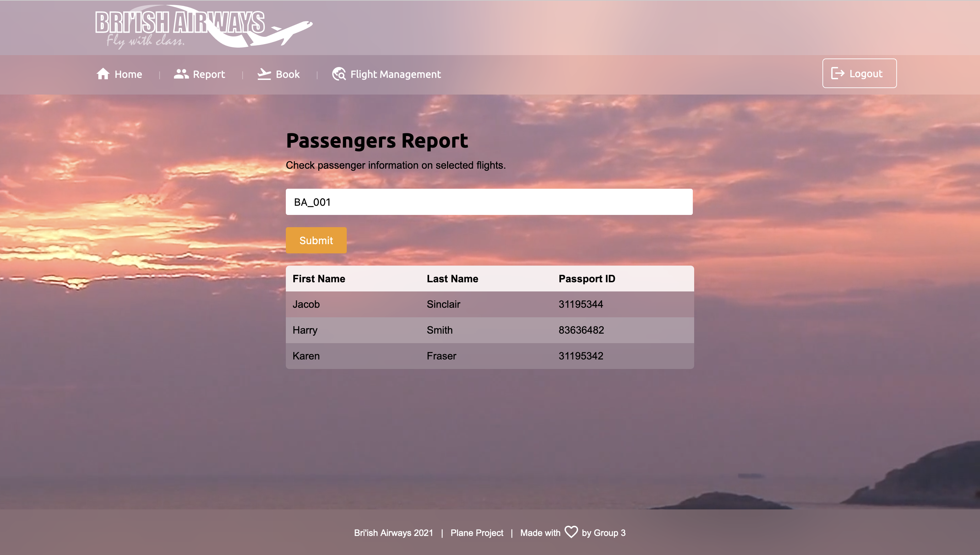Click Plane Project footer text
980x555 pixels.
(x=477, y=533)
